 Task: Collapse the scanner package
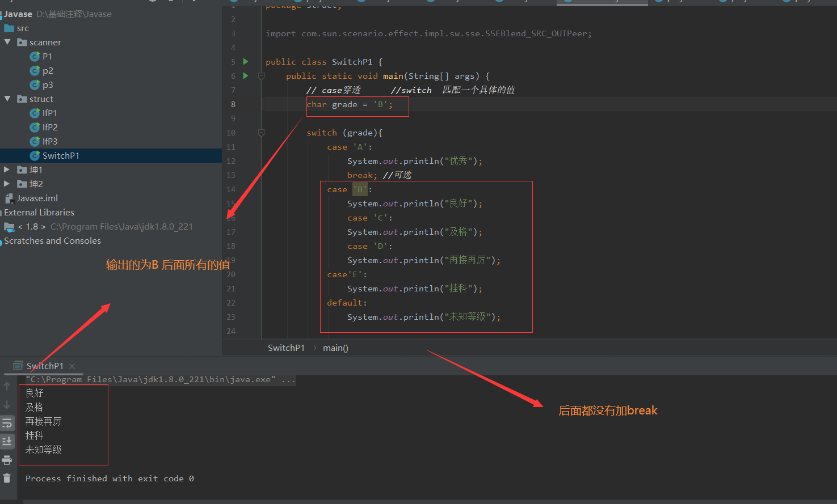[7, 42]
